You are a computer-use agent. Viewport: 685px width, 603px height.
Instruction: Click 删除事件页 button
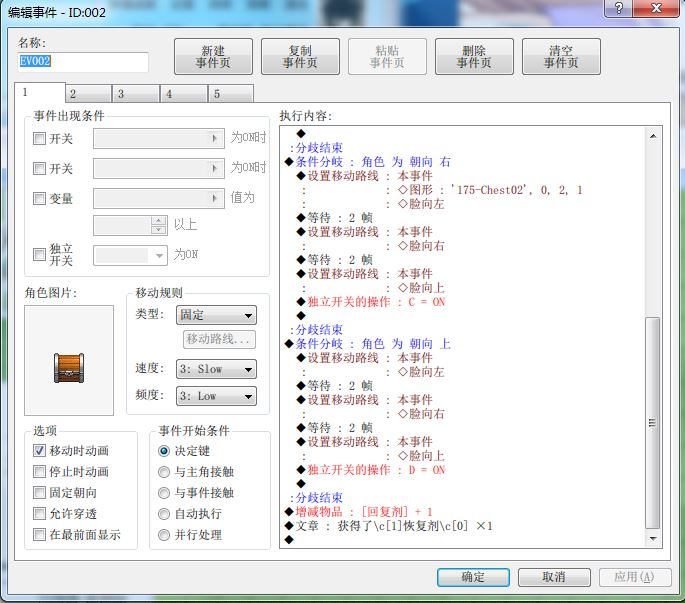pyautogui.click(x=474, y=57)
